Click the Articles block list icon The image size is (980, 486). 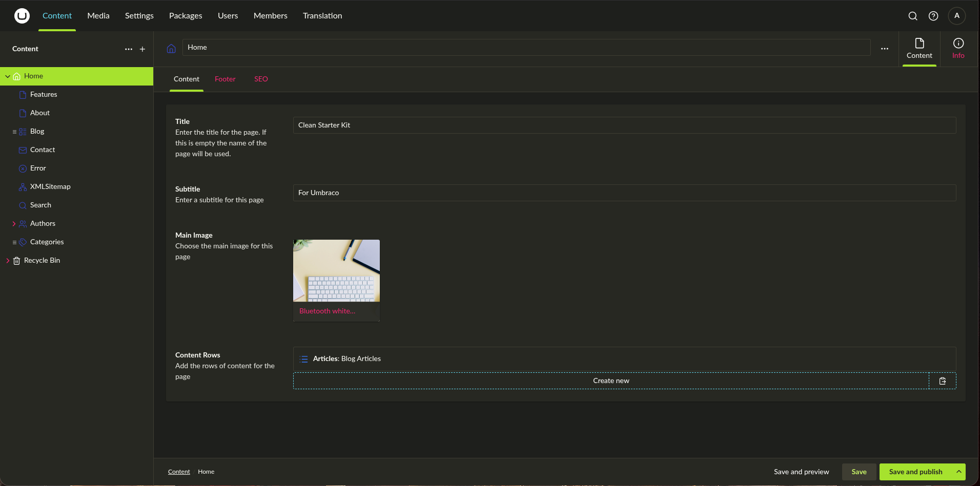point(304,359)
